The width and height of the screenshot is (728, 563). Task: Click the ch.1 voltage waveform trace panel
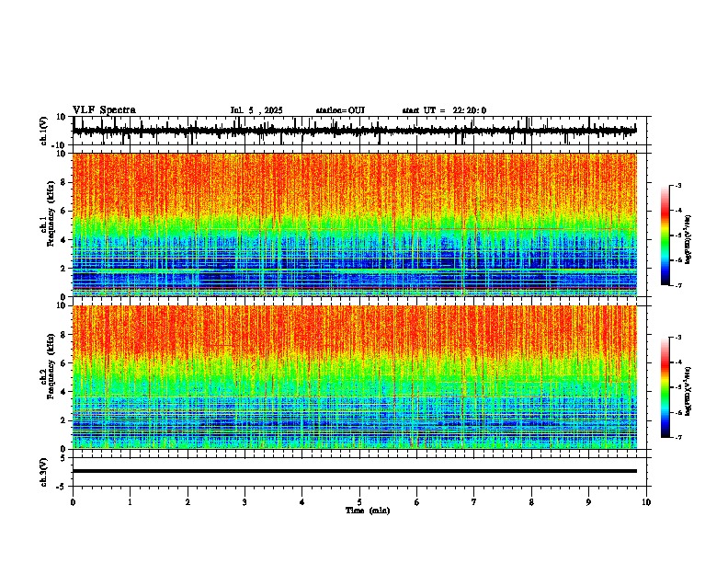[358, 131]
